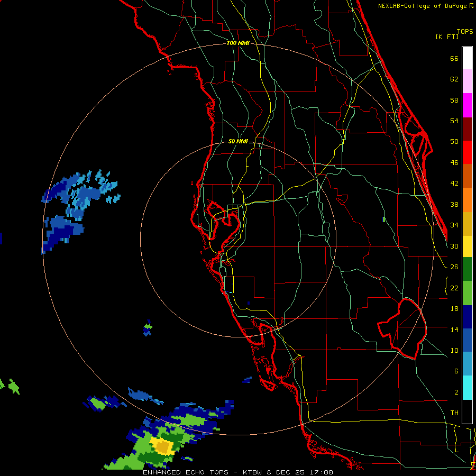Click the yellow storm core echo offshore
This screenshot has height=476, width=476.
[x=163, y=446]
